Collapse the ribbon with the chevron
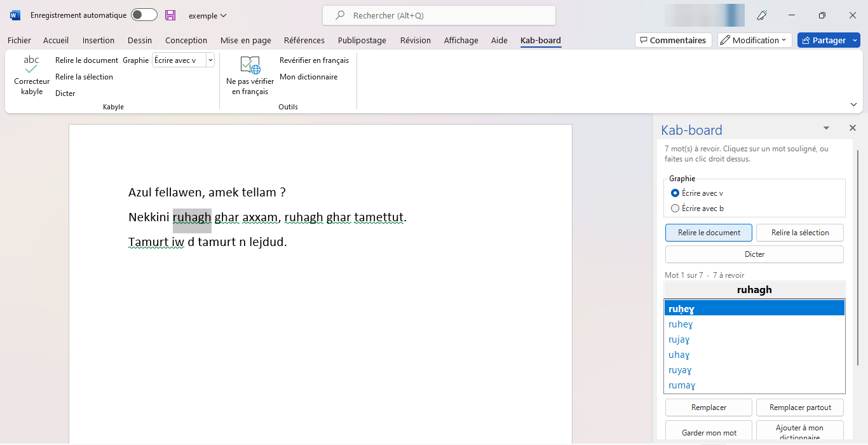 click(x=853, y=104)
